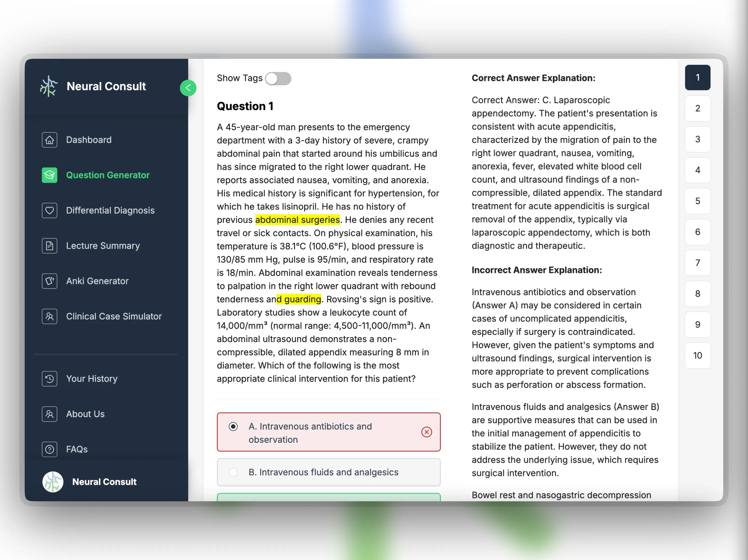Select radio button for answer B
This screenshot has width=748, height=560.
pos(232,472)
